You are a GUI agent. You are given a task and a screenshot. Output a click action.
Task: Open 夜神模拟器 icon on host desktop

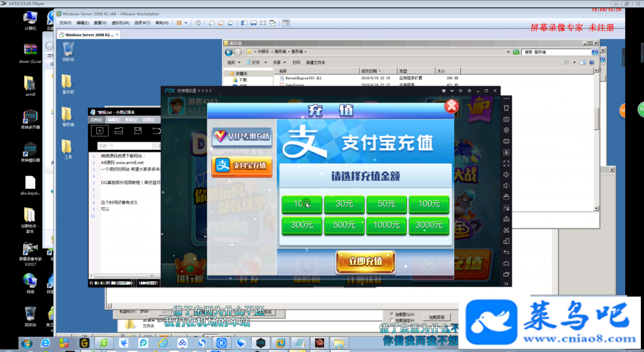click(30, 153)
